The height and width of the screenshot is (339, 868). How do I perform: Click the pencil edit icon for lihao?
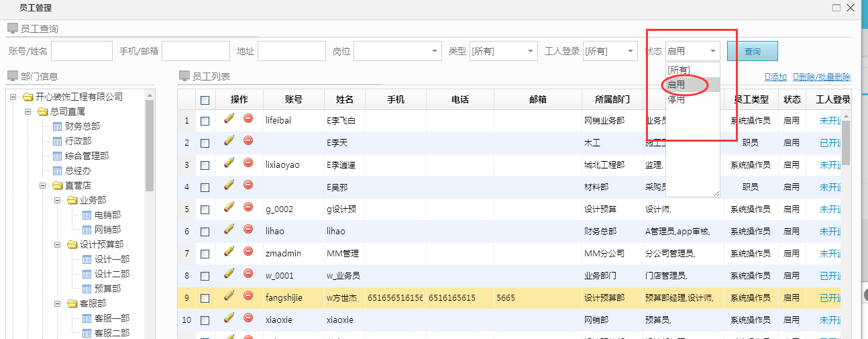[x=229, y=230]
